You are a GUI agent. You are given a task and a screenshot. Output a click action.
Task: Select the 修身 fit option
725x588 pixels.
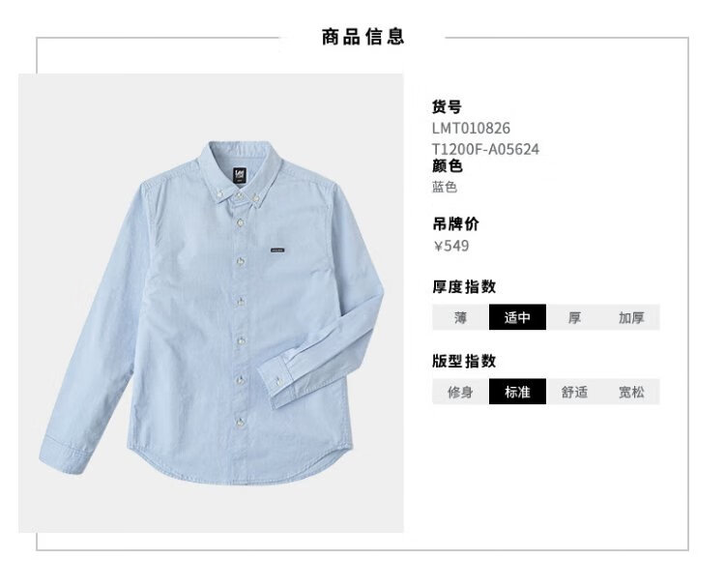[460, 392]
